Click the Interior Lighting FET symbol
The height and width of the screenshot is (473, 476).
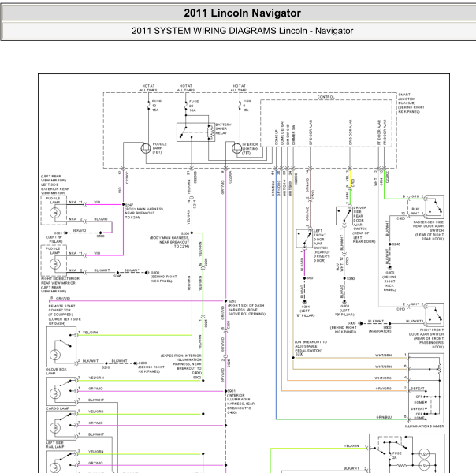coord(236,148)
